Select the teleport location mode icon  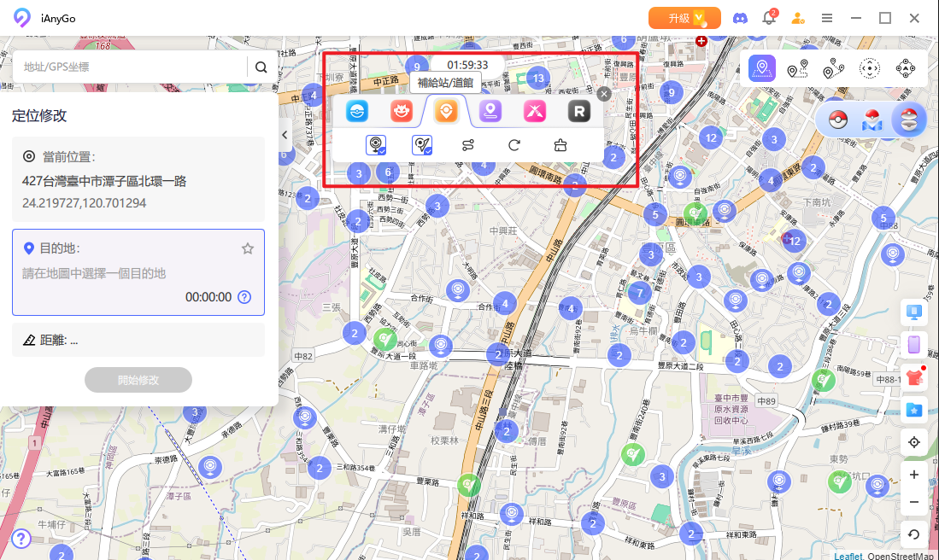coord(762,69)
